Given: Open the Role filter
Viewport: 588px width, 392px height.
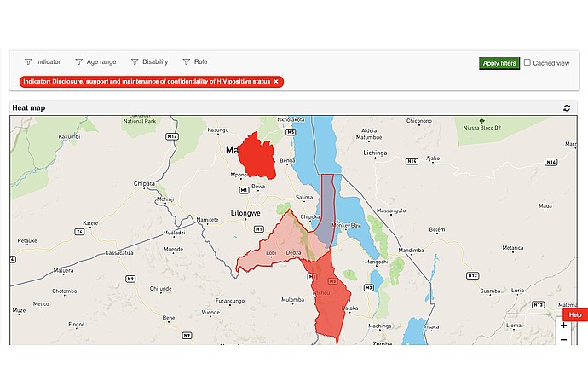Looking at the screenshot, I should coord(194,61).
